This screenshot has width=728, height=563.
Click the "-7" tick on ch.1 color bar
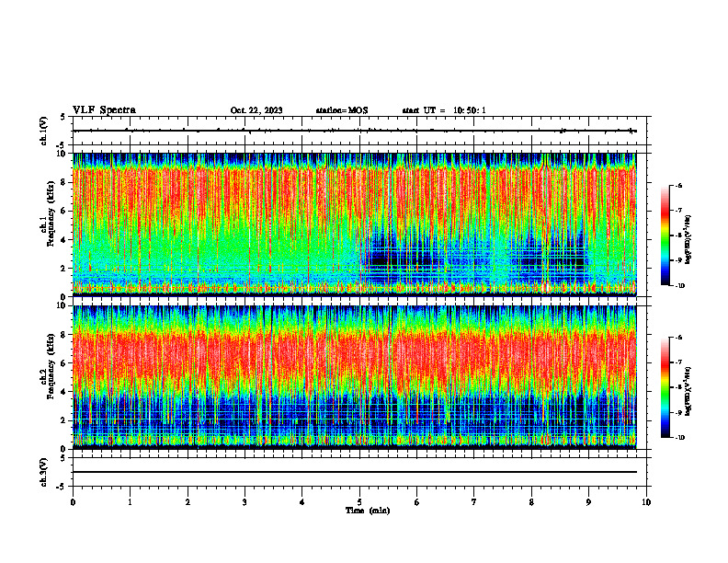point(679,211)
